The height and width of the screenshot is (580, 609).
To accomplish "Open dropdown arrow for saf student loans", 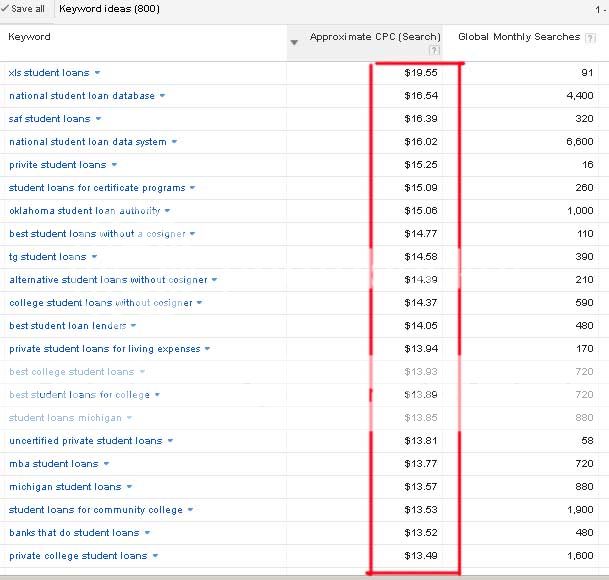I will point(98,119).
